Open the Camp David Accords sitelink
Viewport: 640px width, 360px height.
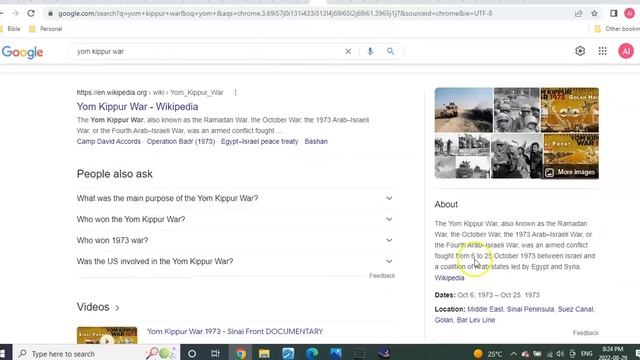(109, 142)
